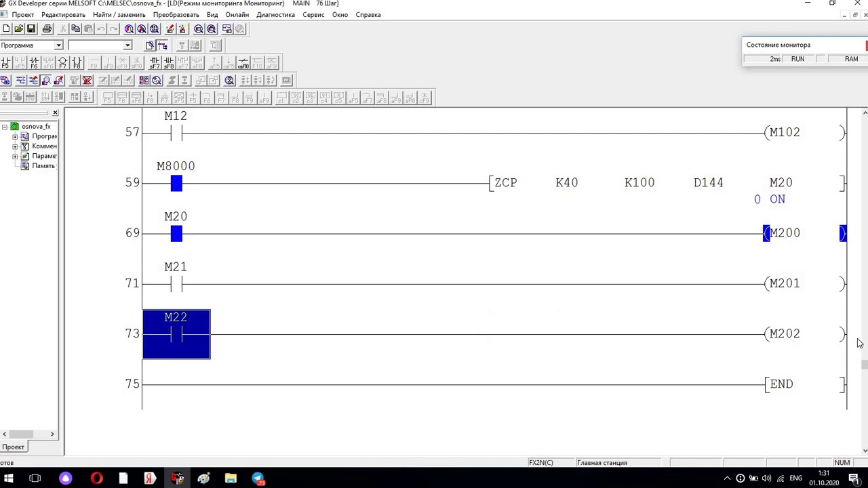The width and height of the screenshot is (868, 488).
Task: Collapse the osnova_fx tree root
Action: (5, 127)
